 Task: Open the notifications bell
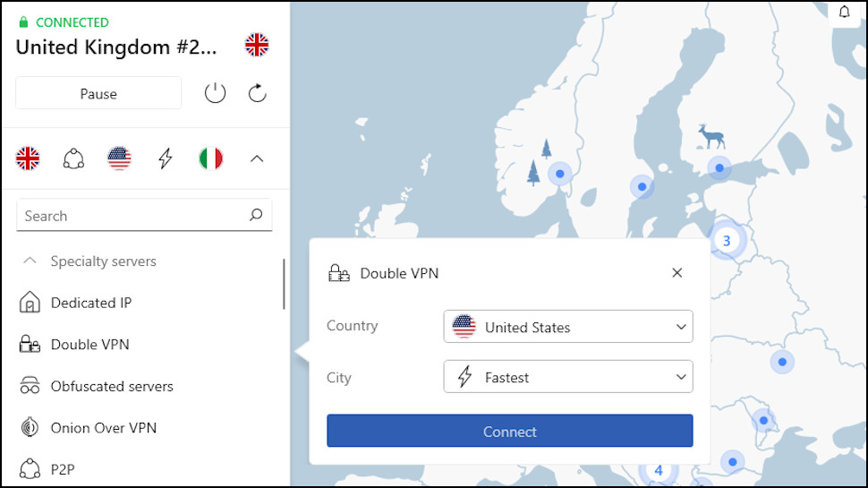pos(844,13)
